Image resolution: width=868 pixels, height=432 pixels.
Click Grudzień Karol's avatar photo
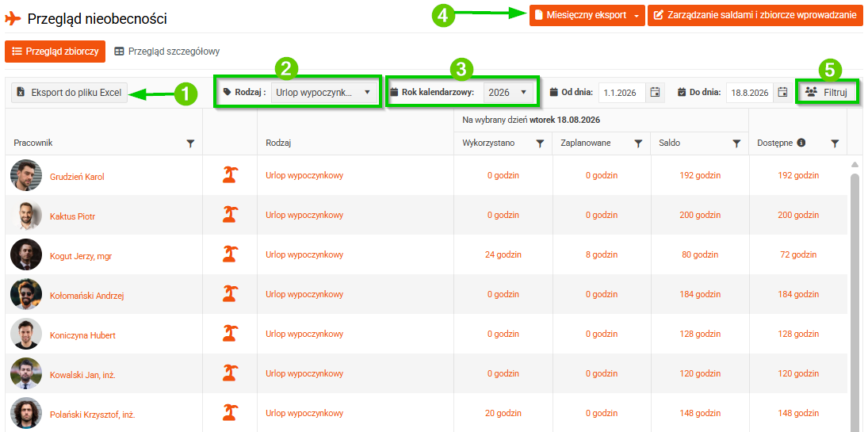tap(26, 175)
